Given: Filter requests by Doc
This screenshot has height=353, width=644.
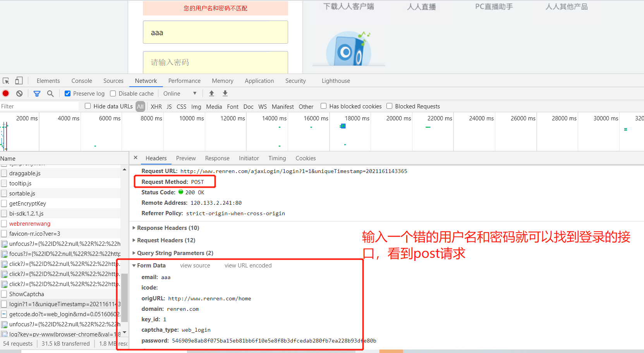Looking at the screenshot, I should coord(249,106).
